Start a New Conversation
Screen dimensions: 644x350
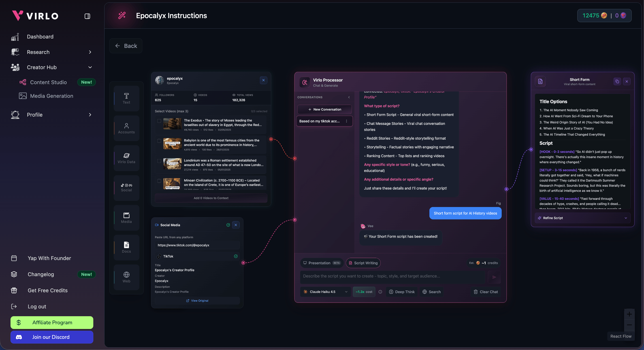point(324,109)
